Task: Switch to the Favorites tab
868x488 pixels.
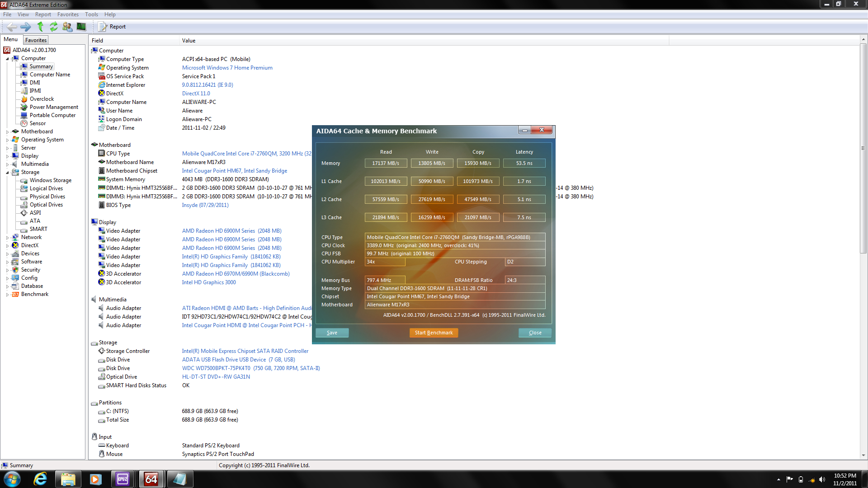Action: pyautogui.click(x=36, y=40)
